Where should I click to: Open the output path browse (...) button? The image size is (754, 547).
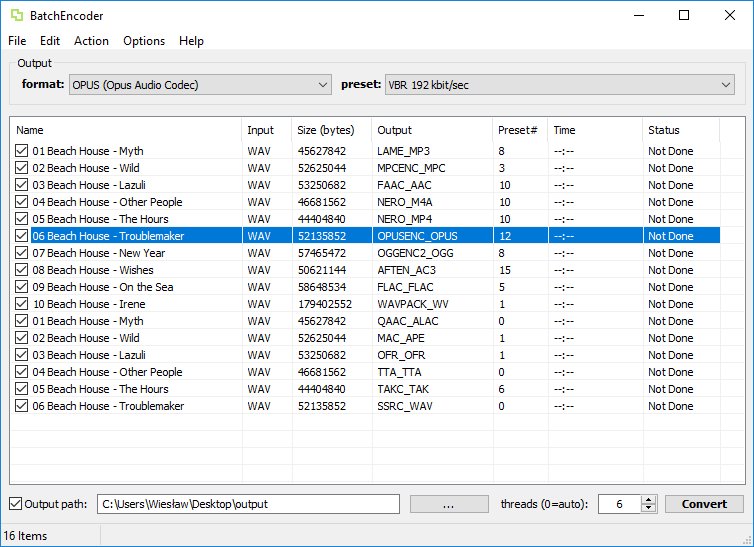click(x=449, y=504)
